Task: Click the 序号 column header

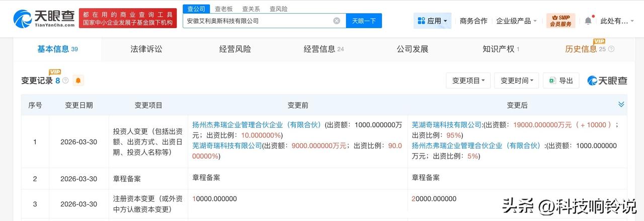Action: pos(35,105)
